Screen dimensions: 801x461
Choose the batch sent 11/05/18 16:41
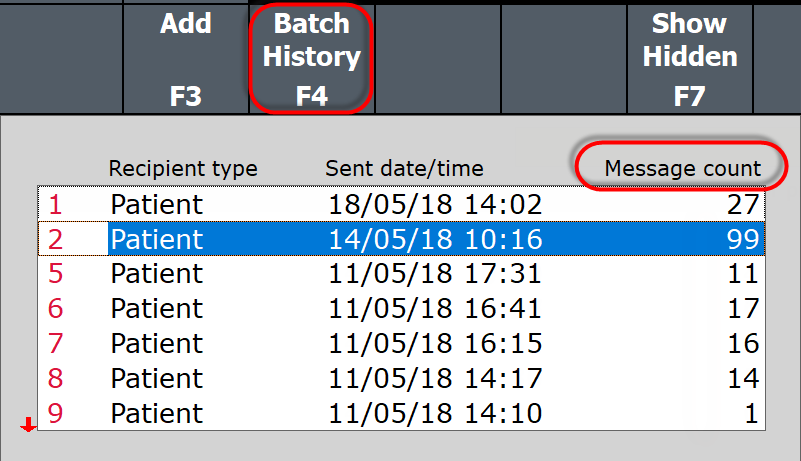click(435, 309)
